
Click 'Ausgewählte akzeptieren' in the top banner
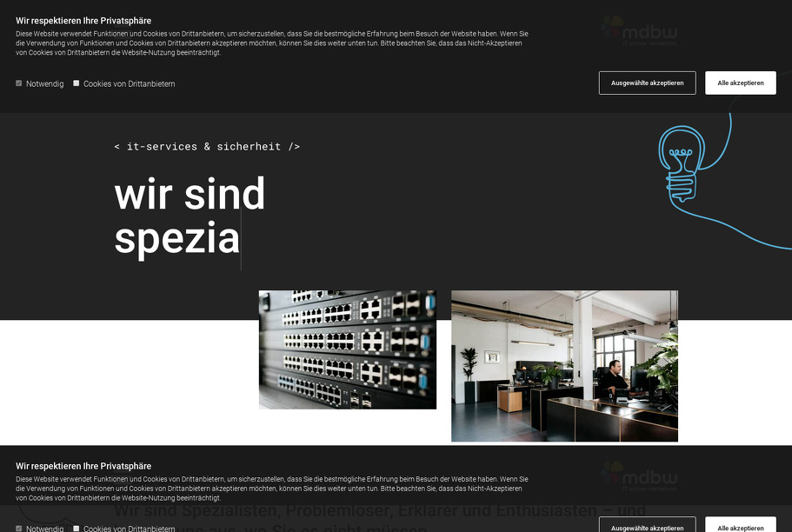[x=647, y=83]
